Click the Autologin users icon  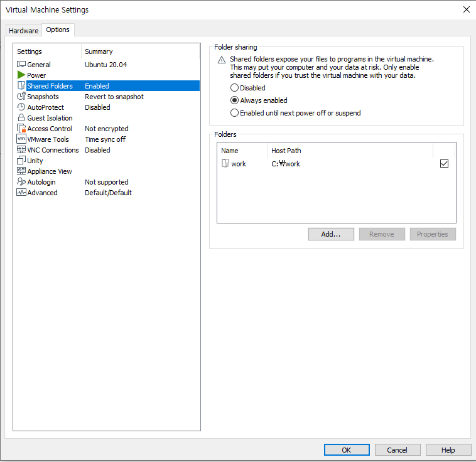tap(21, 181)
